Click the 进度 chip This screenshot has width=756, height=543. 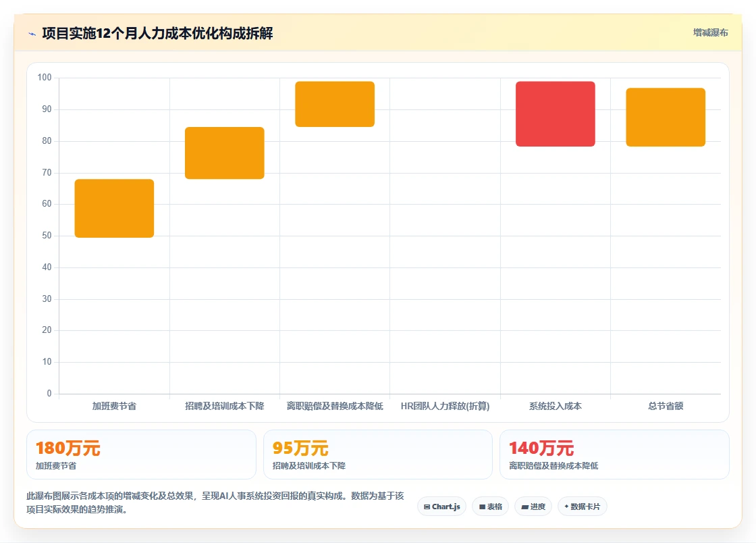533,507
